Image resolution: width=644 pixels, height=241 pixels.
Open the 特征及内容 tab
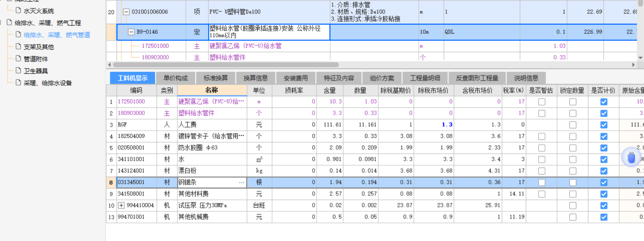(339, 78)
